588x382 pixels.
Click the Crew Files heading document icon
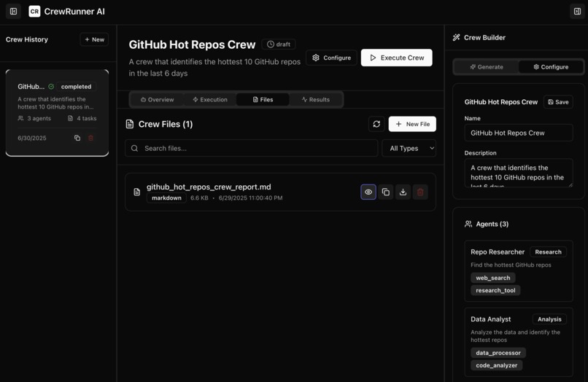click(130, 124)
